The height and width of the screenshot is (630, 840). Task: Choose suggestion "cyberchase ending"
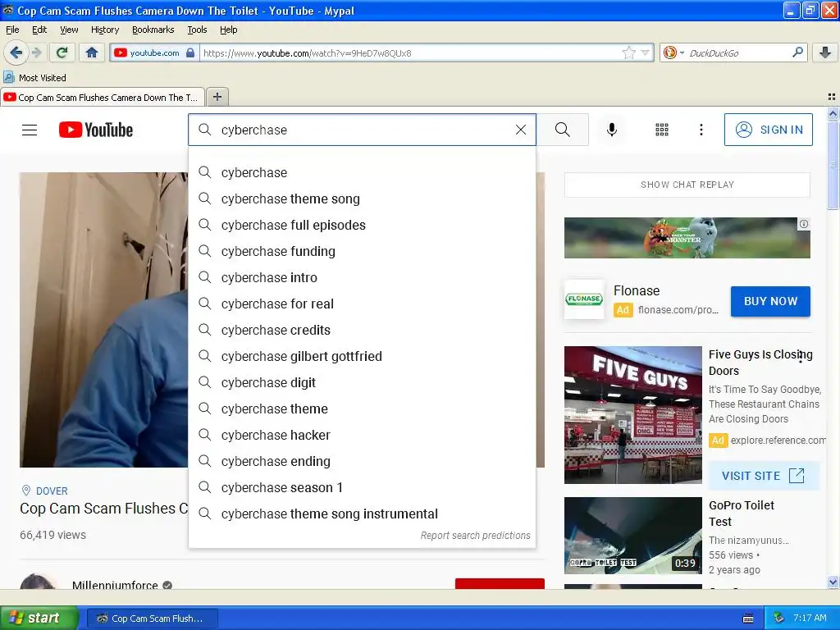point(362,461)
